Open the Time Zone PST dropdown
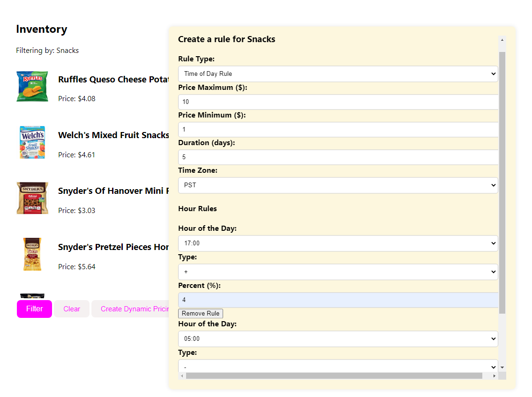Image resolution: width=532 pixels, height=397 pixels. pos(338,185)
